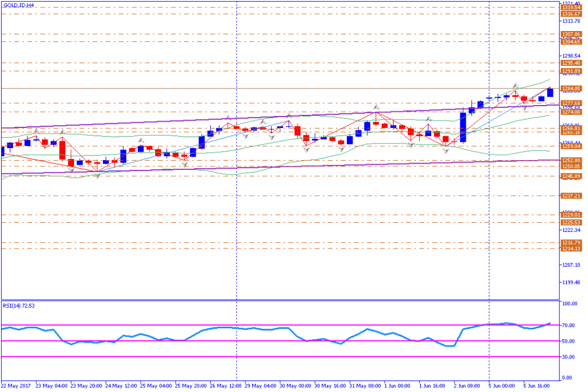The image size is (588, 392).
Task: Click the RSI 30.00 scale label
Action: coord(570,357)
